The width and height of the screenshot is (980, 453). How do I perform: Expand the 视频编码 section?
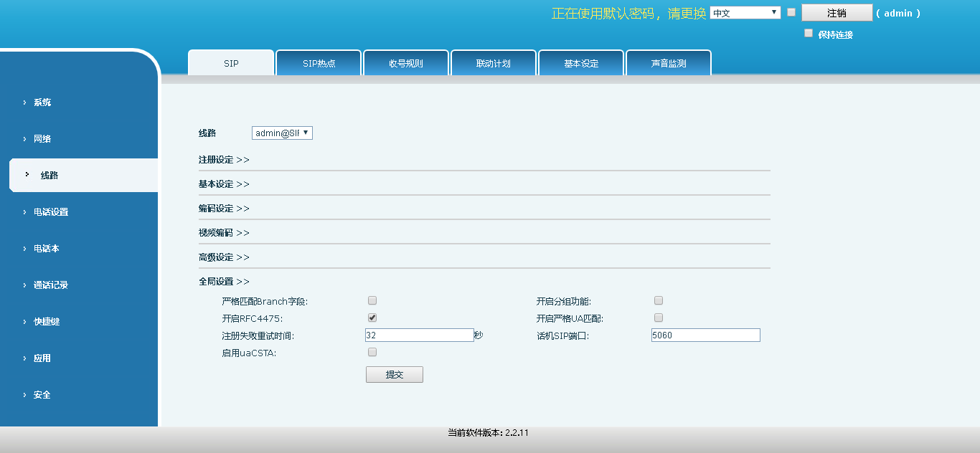coord(224,233)
